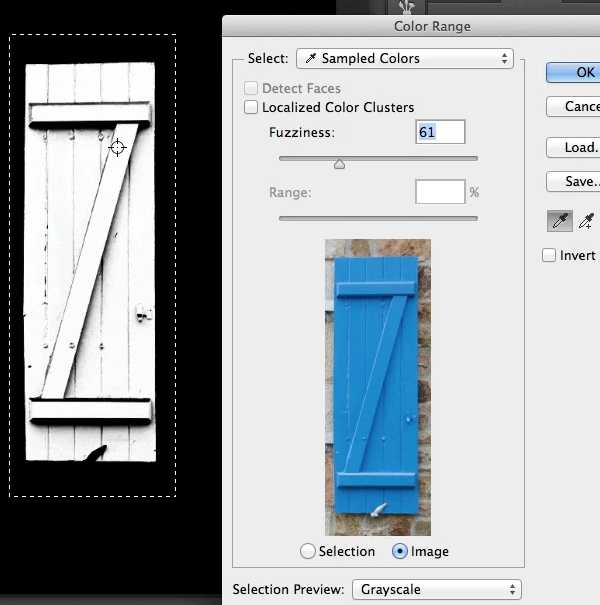
Task: Enable Localized Color Clusters checkbox
Action: tap(251, 108)
